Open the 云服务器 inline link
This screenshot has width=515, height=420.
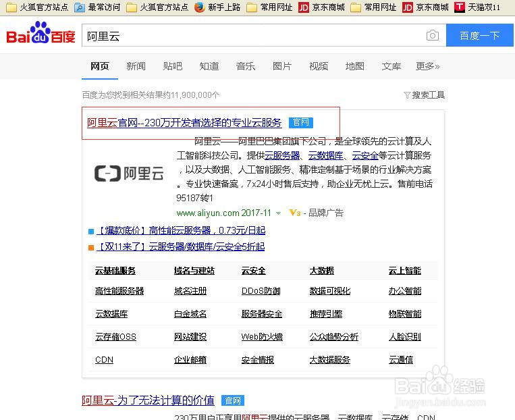pos(282,155)
